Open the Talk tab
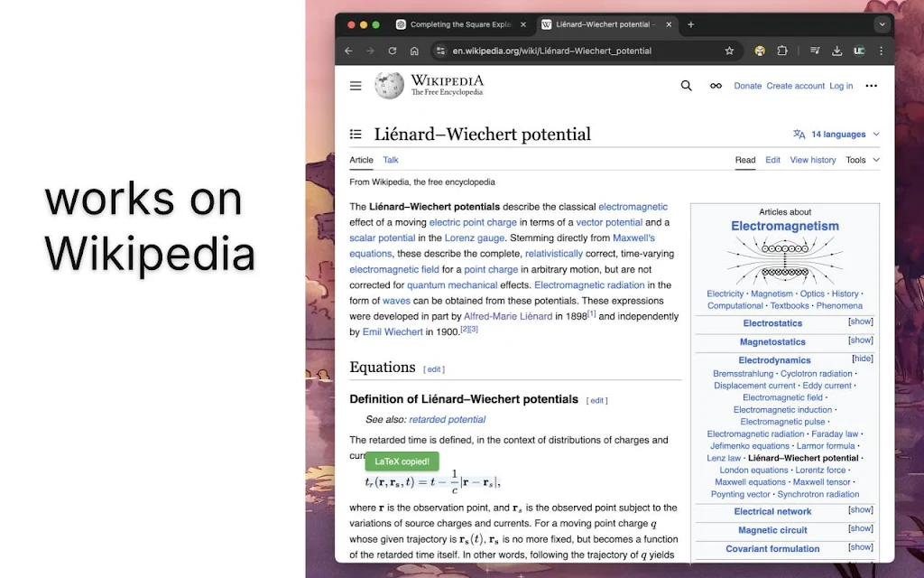The image size is (924, 578). click(x=391, y=160)
